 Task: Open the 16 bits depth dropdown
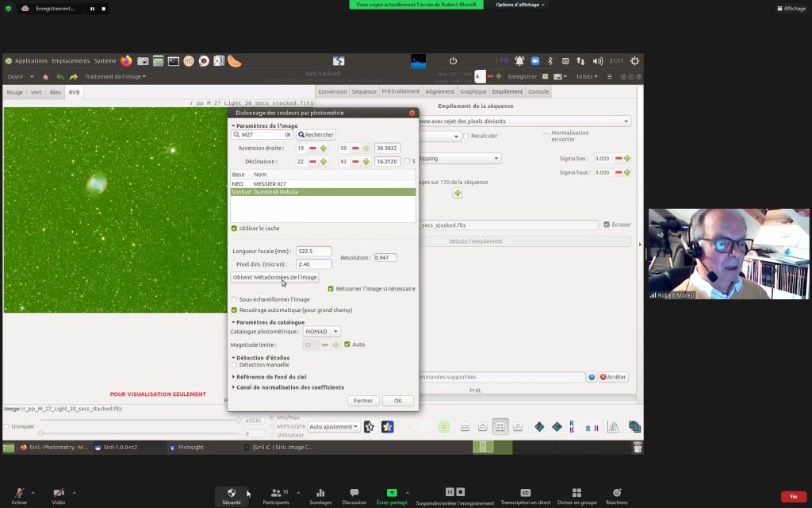coord(587,77)
